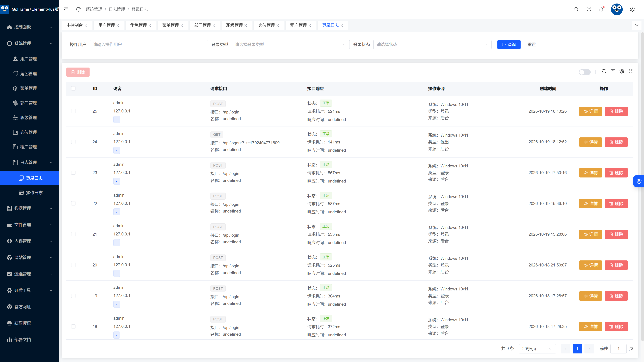Open the 登录状态 status dropdown
Image resolution: width=644 pixels, height=362 pixels.
(x=432, y=44)
